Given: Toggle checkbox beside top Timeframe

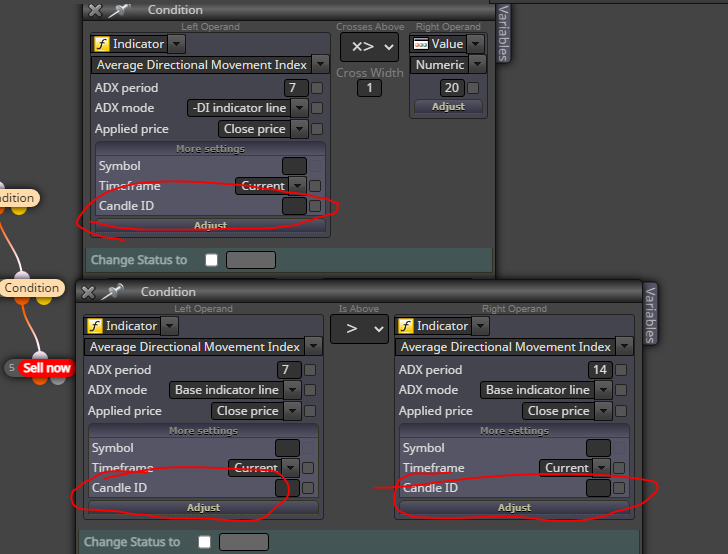Looking at the screenshot, I should pyautogui.click(x=315, y=186).
